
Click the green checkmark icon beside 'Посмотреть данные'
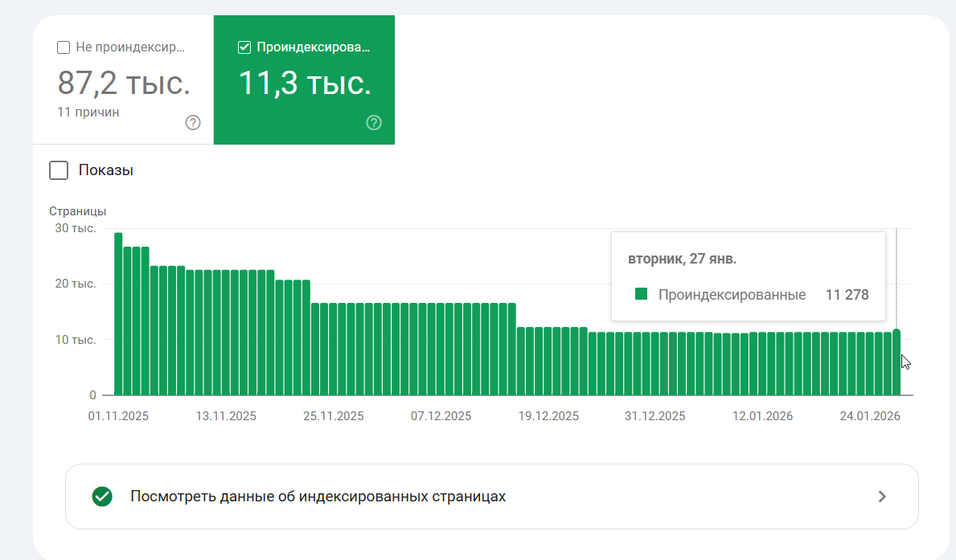tap(102, 497)
